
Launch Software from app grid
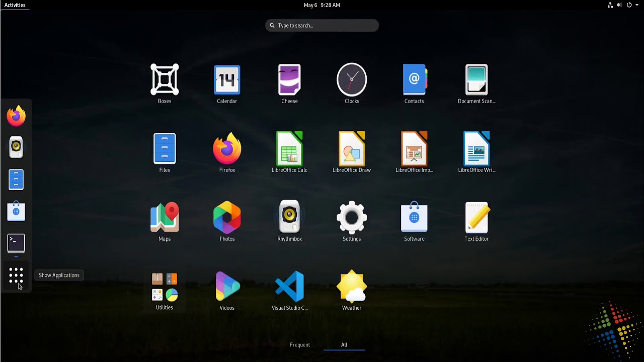pos(414,218)
